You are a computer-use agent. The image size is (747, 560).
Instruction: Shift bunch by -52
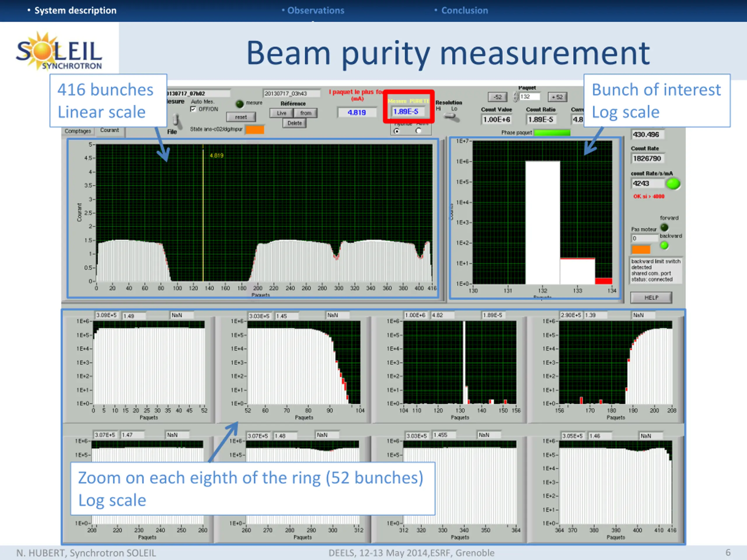click(x=498, y=97)
